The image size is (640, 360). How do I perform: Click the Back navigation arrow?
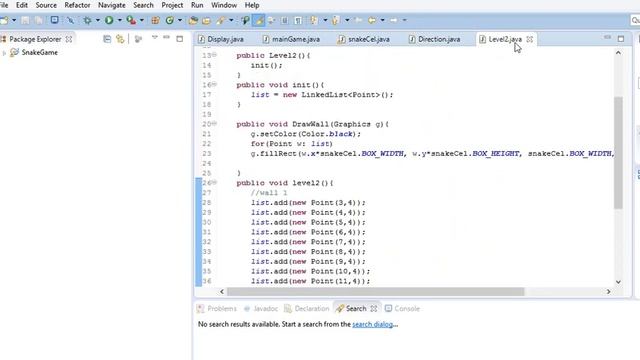point(372,20)
